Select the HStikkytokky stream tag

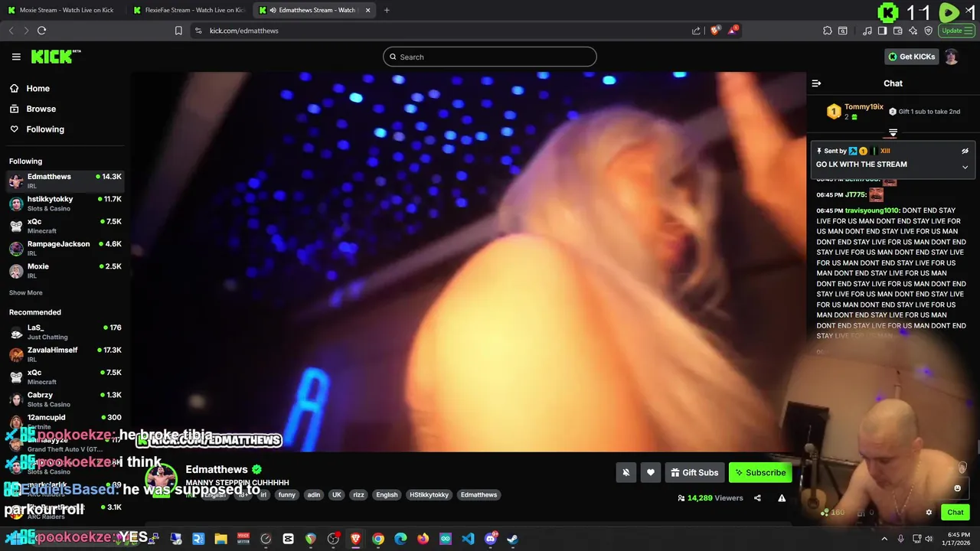pos(429,495)
